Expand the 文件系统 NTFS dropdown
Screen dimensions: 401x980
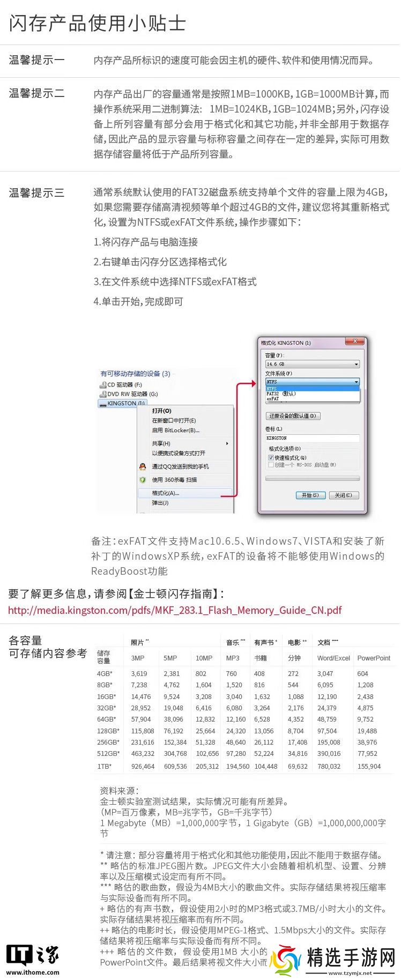pos(356,382)
